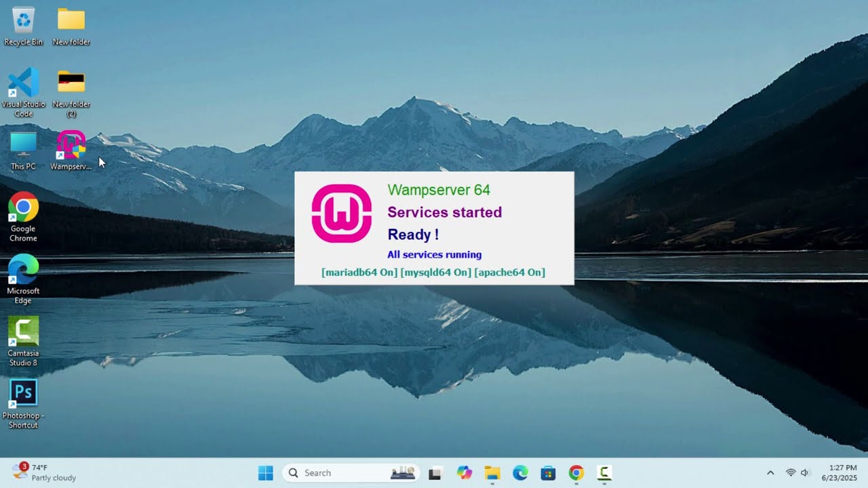Select the Google Chrome desktop shortcut
This screenshot has width=868, height=488.
click(x=23, y=217)
